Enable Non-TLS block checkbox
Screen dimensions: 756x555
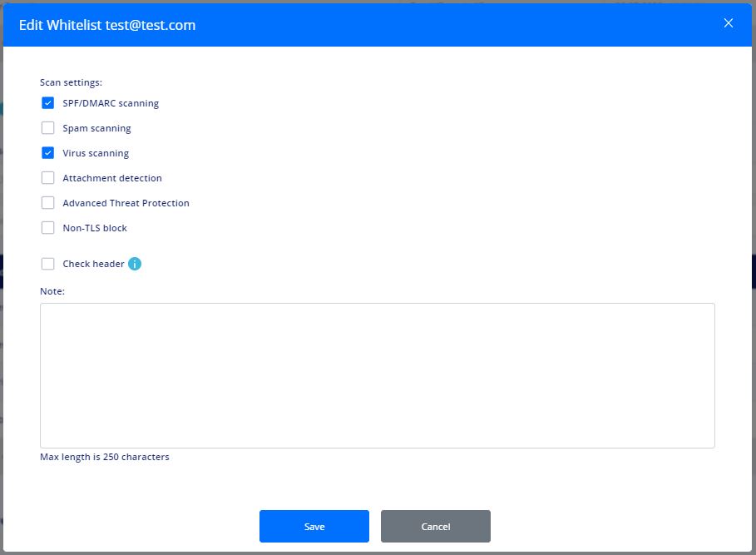click(x=47, y=228)
